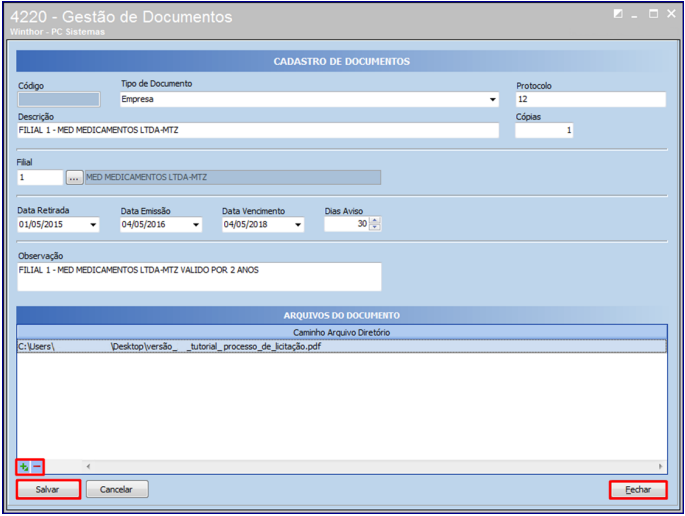The height and width of the screenshot is (516, 685).
Task: Click the Salvar button
Action: point(48,489)
